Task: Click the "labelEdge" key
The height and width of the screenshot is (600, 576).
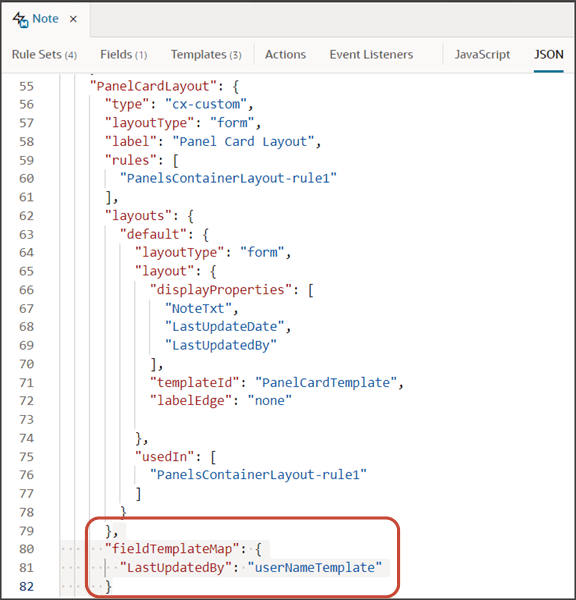Action: tap(191, 401)
